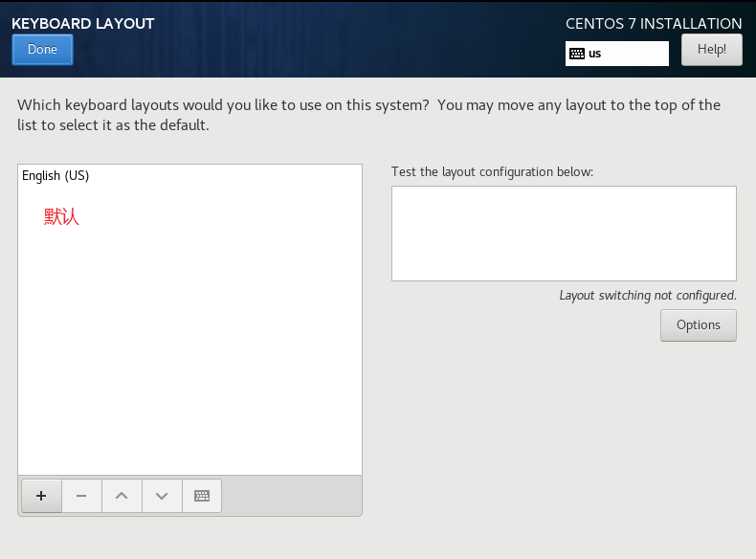Preview layout with keyboard icon button
Image resolution: width=756 pixels, height=559 pixels.
pyautogui.click(x=202, y=496)
